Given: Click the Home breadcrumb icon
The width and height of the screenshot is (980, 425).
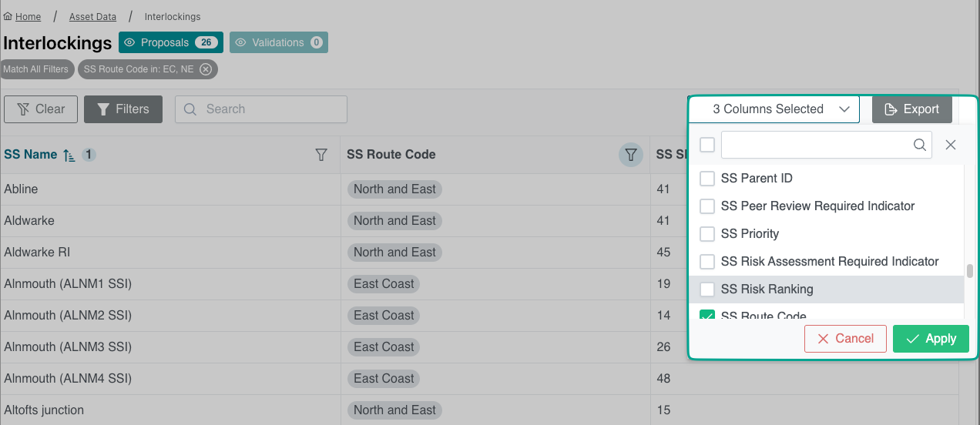Looking at the screenshot, I should (x=8, y=16).
